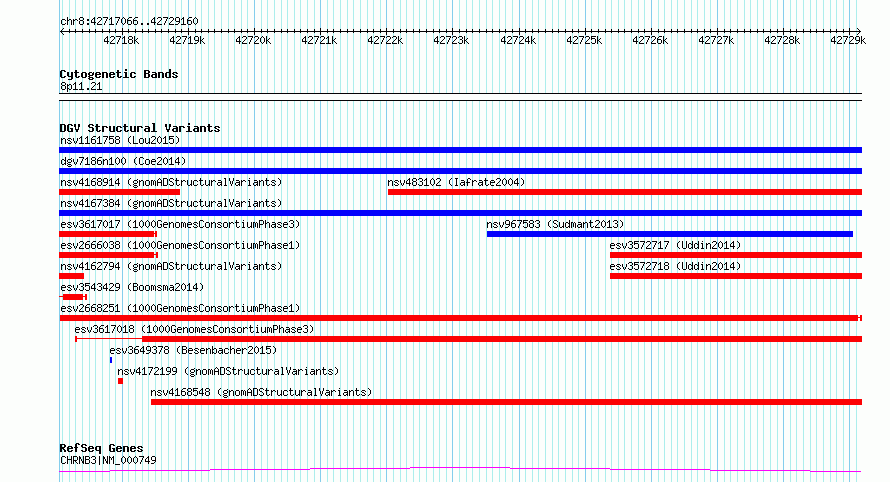Click the 42718k ruler mark
This screenshot has width=890, height=482.
[x=121, y=40]
